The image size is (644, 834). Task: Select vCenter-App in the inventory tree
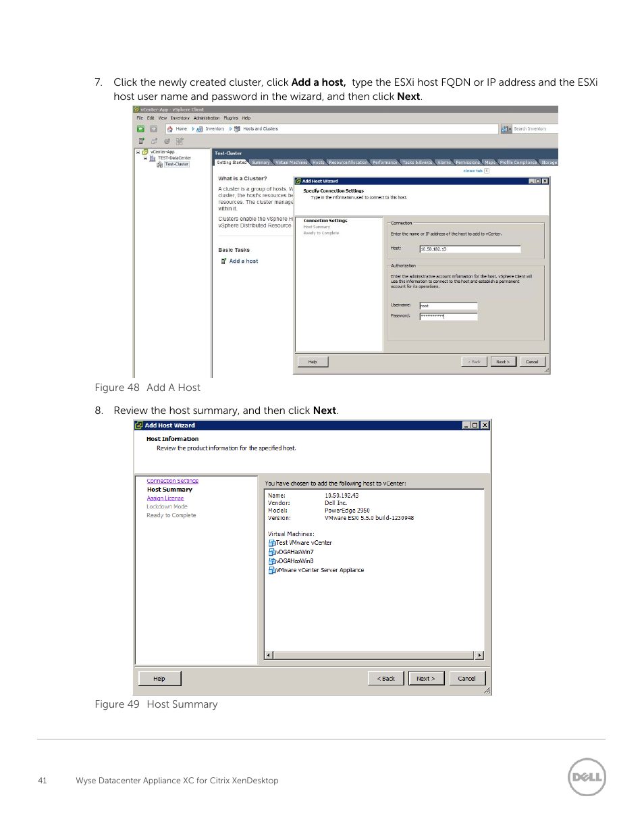(x=162, y=153)
